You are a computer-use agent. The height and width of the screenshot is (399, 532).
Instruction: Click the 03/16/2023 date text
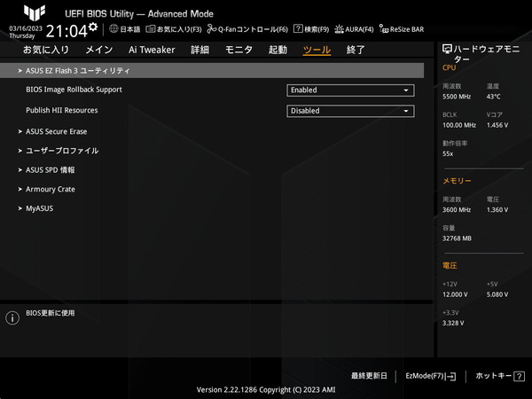[x=26, y=28]
